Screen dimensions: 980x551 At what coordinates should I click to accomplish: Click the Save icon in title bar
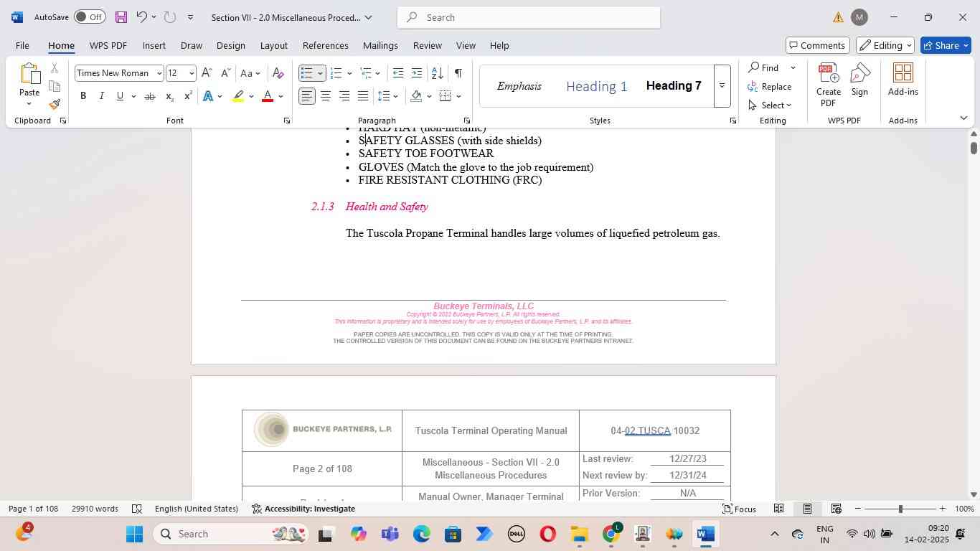(121, 17)
